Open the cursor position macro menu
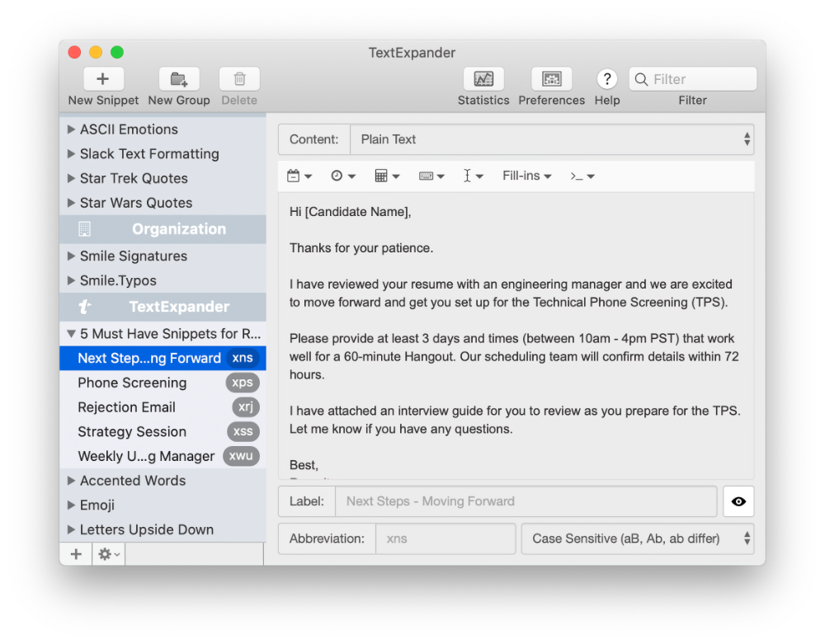The height and width of the screenshot is (644, 825). tap(473, 176)
